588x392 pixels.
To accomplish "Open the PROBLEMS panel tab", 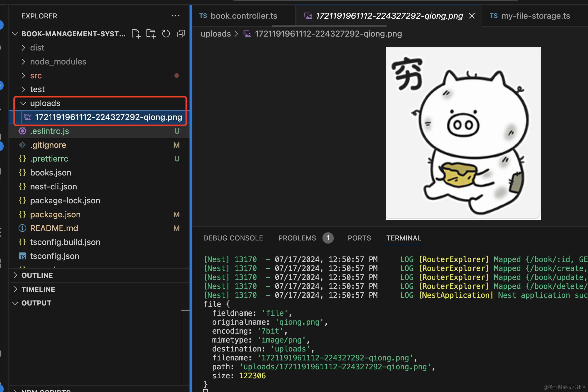I will coord(297,238).
